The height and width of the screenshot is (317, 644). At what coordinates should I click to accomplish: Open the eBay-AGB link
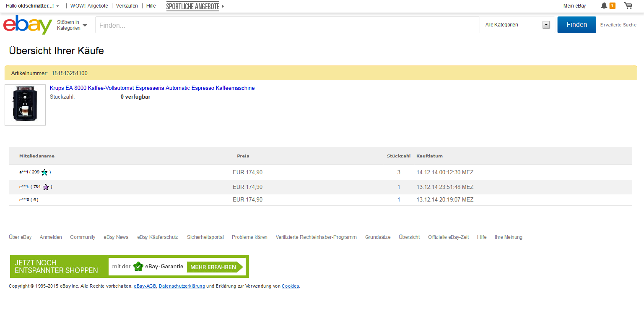(x=145, y=286)
